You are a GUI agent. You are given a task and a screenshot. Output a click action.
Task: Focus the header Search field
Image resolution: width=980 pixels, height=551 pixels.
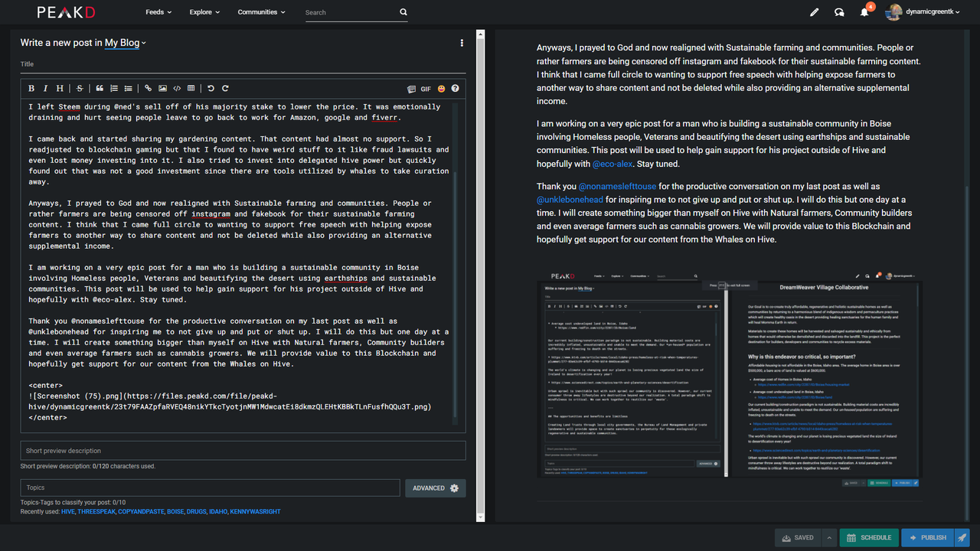point(351,12)
